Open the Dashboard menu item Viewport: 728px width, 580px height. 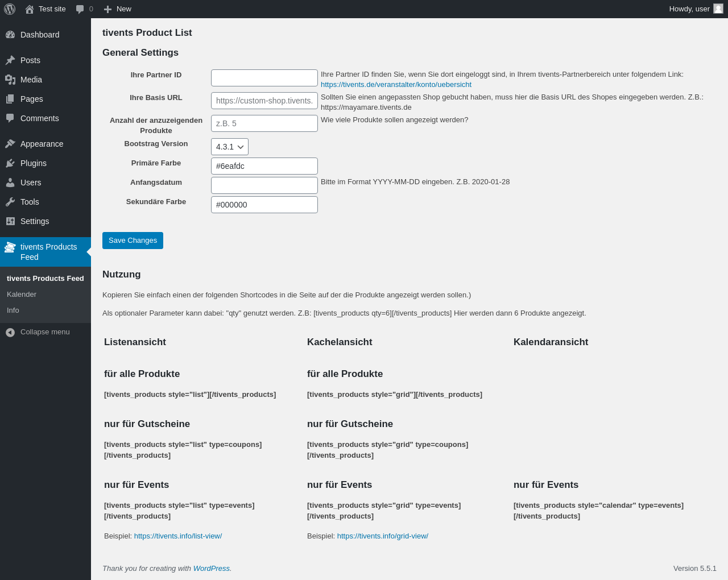[x=45, y=35]
